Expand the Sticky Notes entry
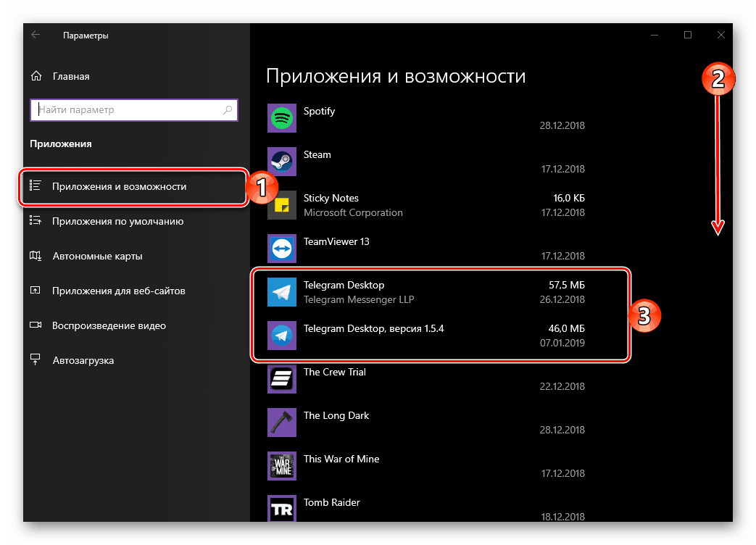This screenshot has height=545, width=756. 435,204
